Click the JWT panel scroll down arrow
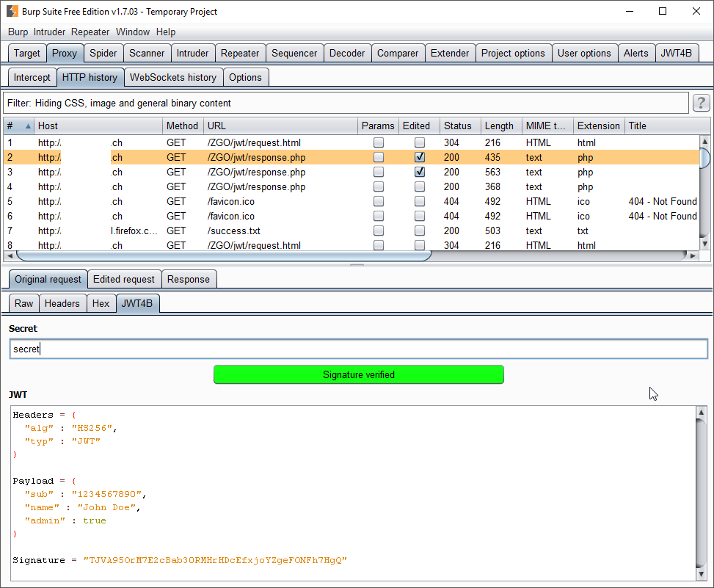 point(702,575)
